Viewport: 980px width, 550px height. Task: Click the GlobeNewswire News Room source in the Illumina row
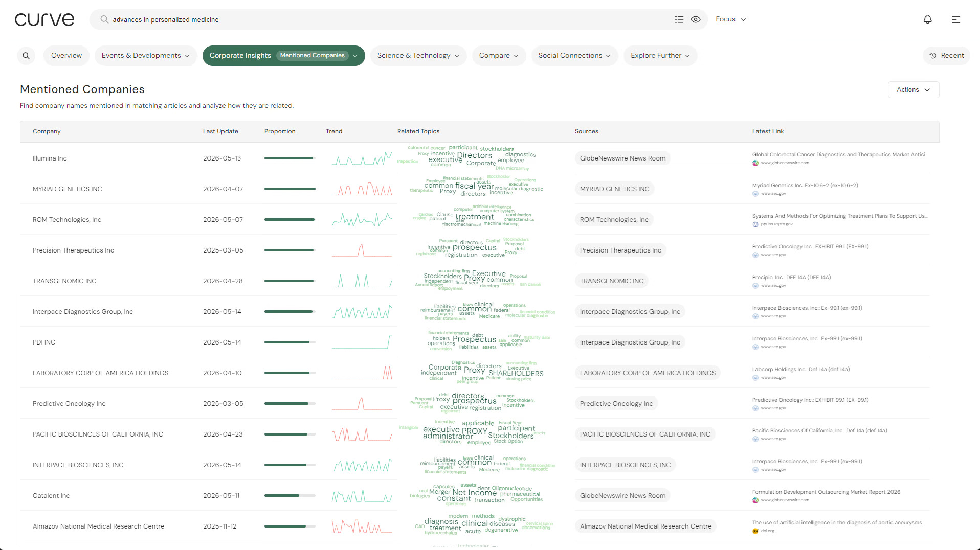[622, 158]
